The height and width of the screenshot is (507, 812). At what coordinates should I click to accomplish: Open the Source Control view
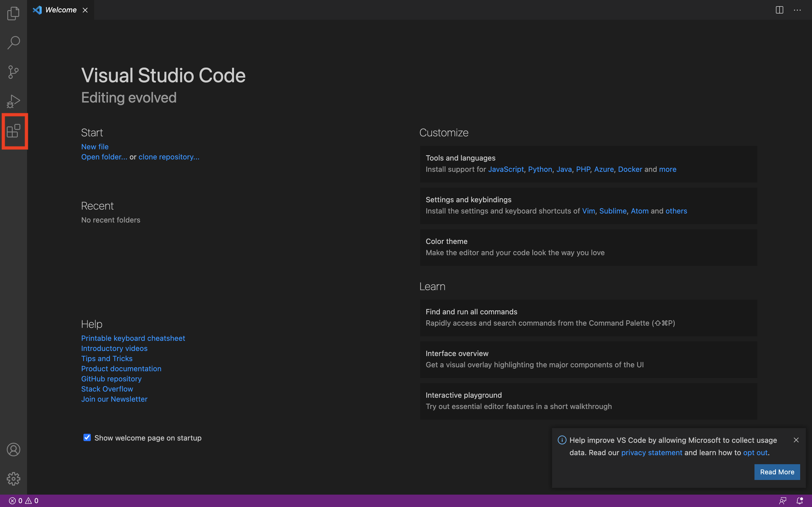(x=14, y=72)
